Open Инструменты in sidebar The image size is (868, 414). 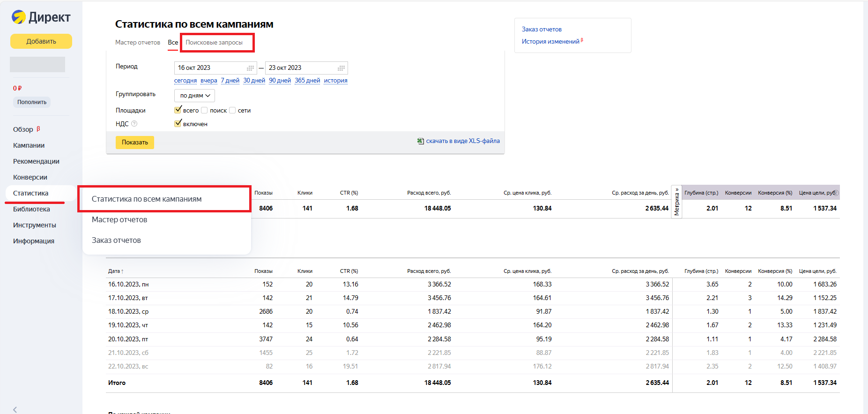click(35, 225)
